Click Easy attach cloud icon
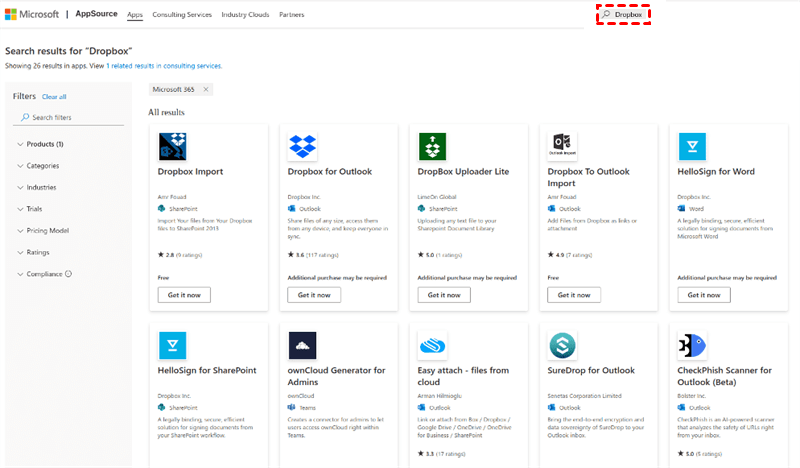800x468 pixels. tap(432, 346)
